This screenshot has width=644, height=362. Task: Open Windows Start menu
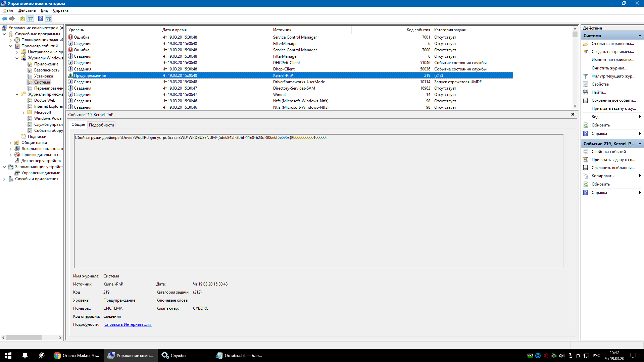tap(8, 356)
